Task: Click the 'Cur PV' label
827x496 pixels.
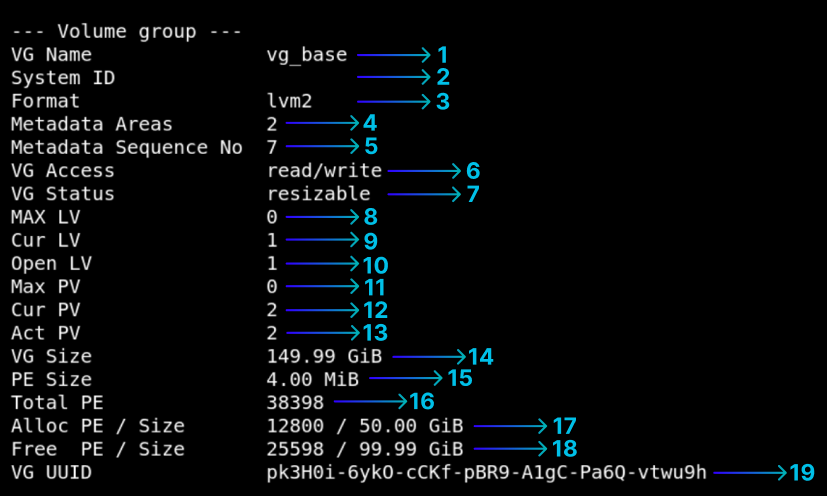Action: pyautogui.click(x=45, y=310)
